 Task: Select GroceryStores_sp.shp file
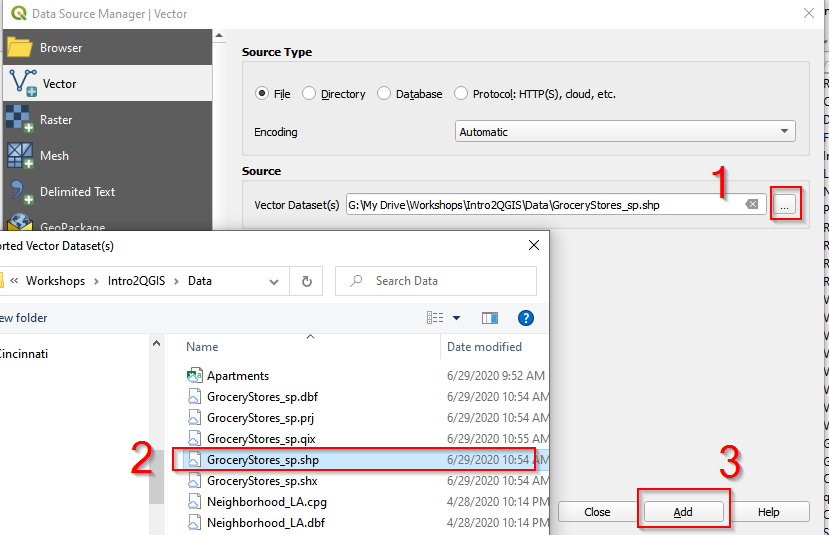(x=359, y=460)
